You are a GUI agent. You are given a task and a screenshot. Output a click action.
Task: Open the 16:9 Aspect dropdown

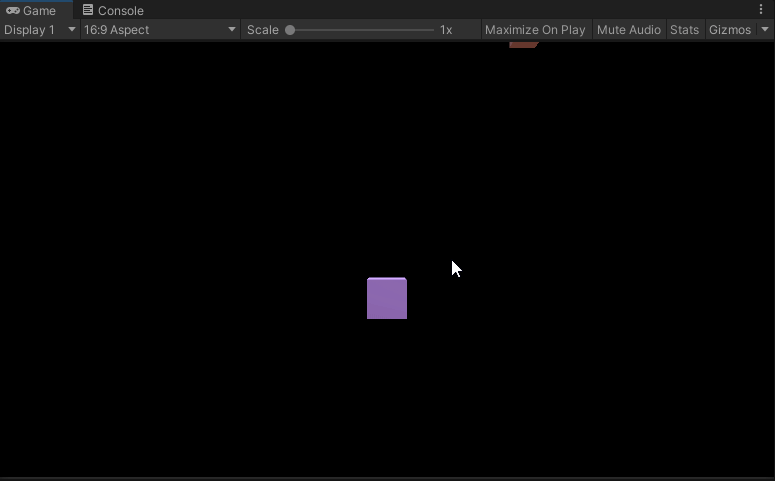click(160, 30)
